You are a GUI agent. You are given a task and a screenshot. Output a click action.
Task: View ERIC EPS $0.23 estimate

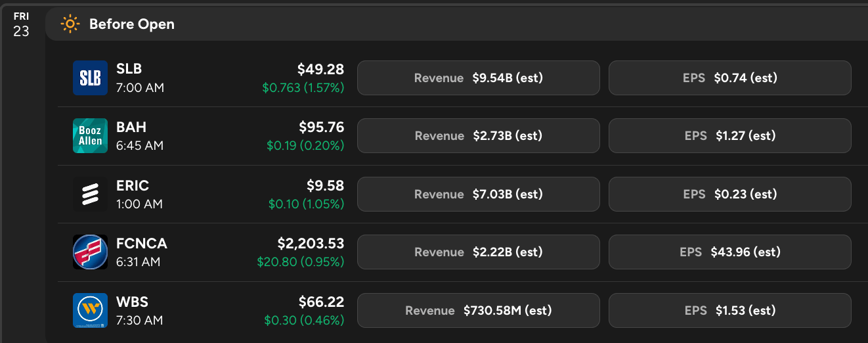[729, 194]
